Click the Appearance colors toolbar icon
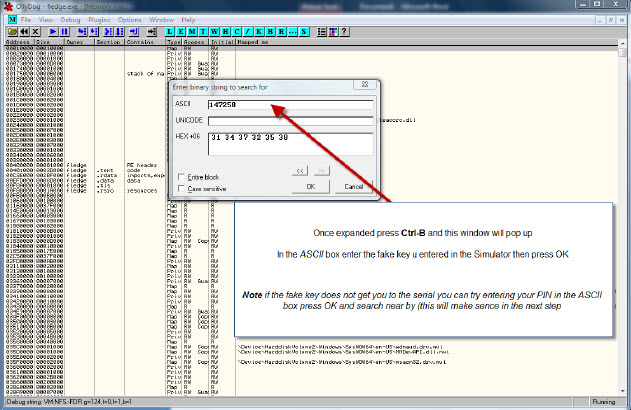Image resolution: width=631 pixels, height=410 pixels. [x=333, y=31]
